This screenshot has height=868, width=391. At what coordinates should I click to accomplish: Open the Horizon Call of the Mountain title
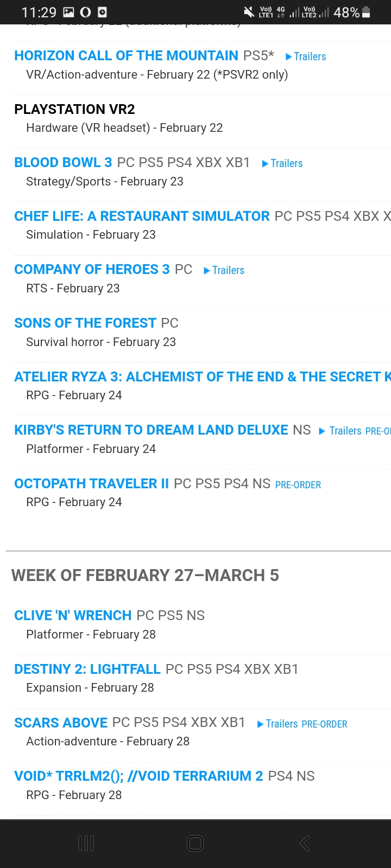[x=126, y=55]
